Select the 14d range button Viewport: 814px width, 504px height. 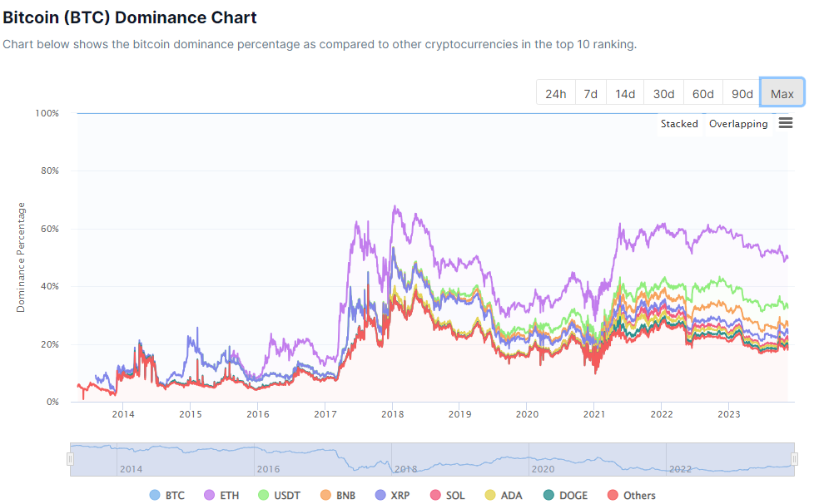(625, 93)
